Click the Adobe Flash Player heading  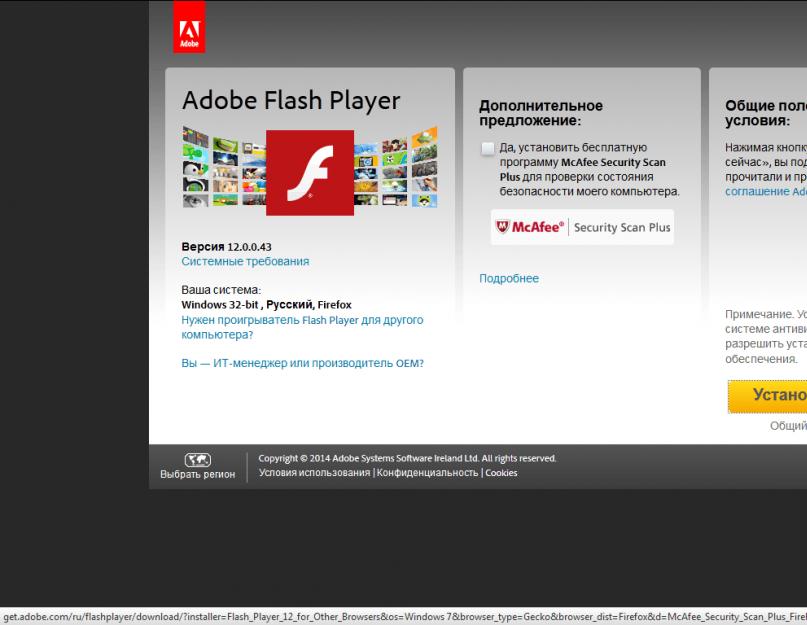291,100
